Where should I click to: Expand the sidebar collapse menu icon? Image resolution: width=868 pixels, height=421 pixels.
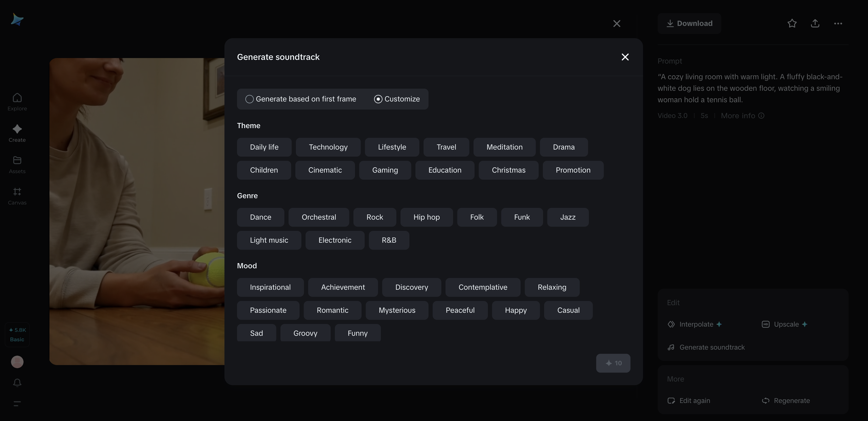point(17,403)
